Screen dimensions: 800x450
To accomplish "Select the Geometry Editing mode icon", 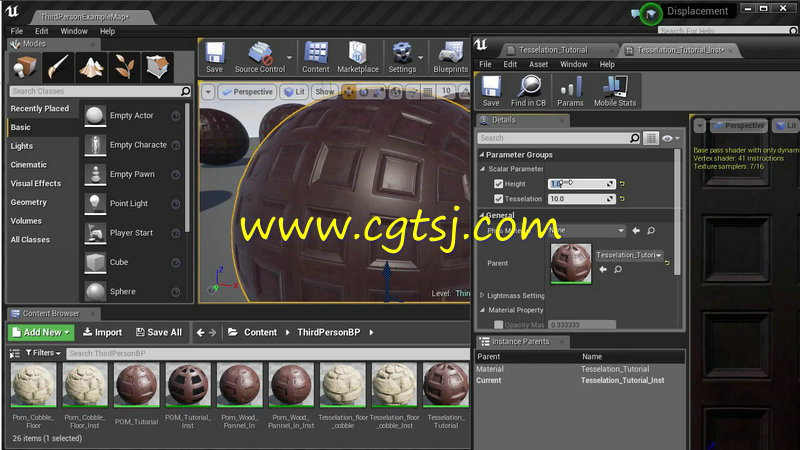I will coord(157,66).
